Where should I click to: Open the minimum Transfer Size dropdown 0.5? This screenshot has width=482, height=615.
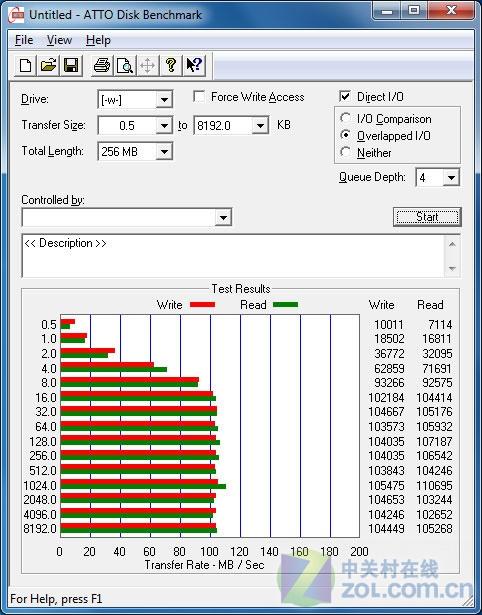[164, 126]
